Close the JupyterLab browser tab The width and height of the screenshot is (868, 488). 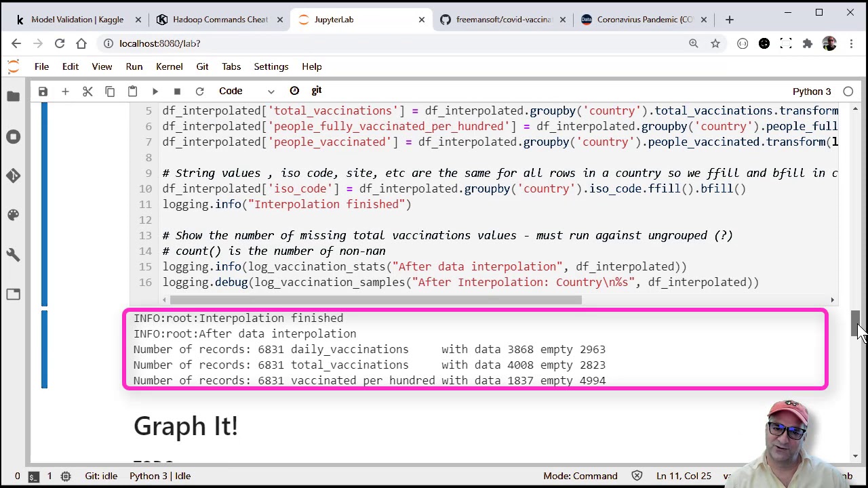pos(421,20)
